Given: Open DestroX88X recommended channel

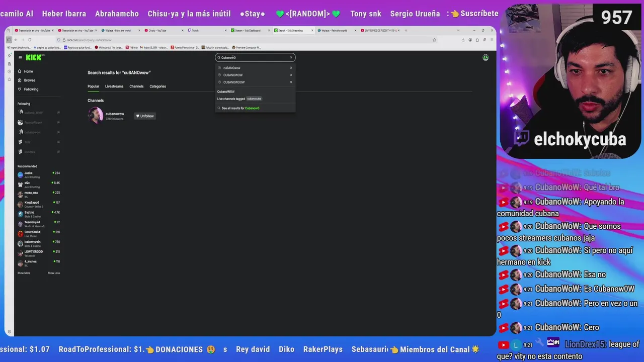Looking at the screenshot, I should coord(39,233).
